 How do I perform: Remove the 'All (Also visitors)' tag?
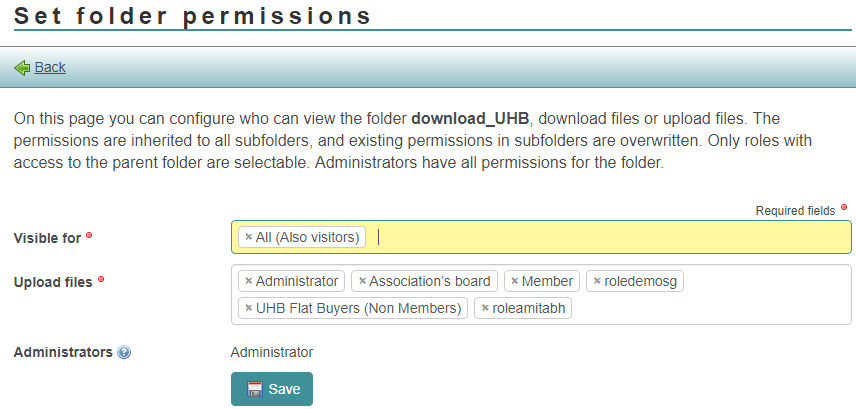tap(249, 237)
